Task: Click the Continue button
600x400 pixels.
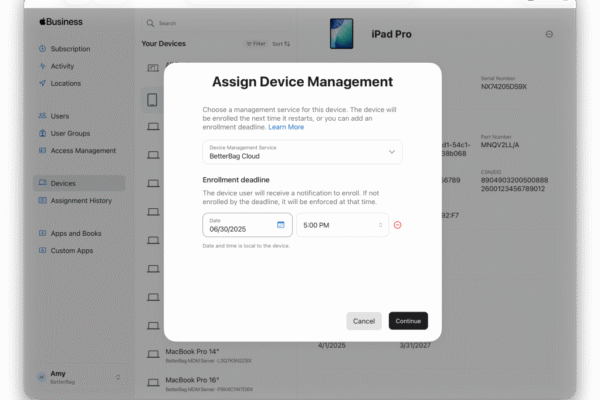Action: [408, 321]
